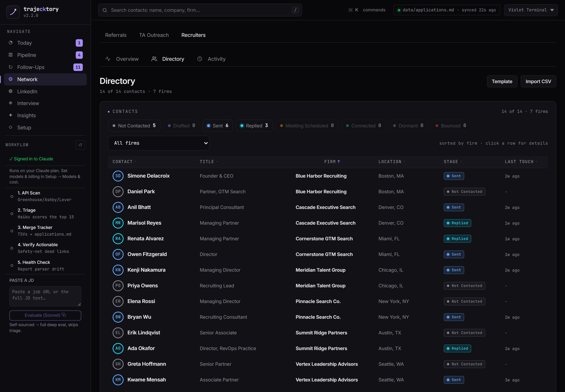Select the Recruiters tab
This screenshot has width=565, height=392.
point(193,35)
